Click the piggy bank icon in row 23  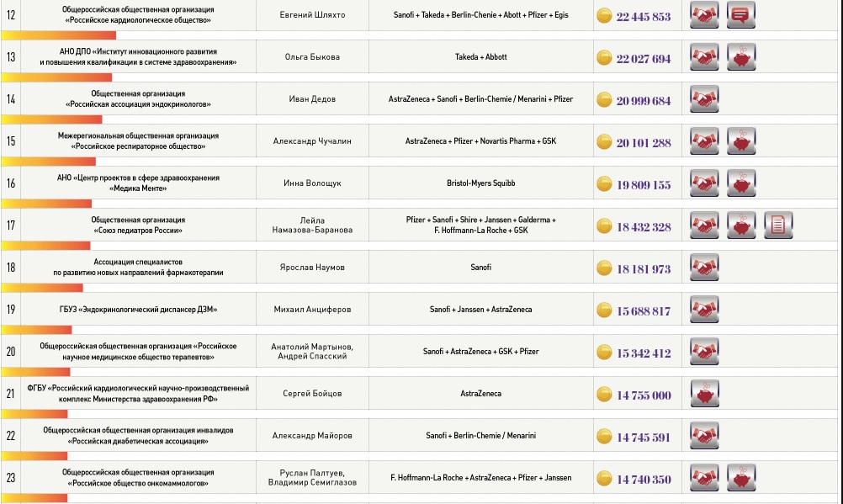pos(741,478)
